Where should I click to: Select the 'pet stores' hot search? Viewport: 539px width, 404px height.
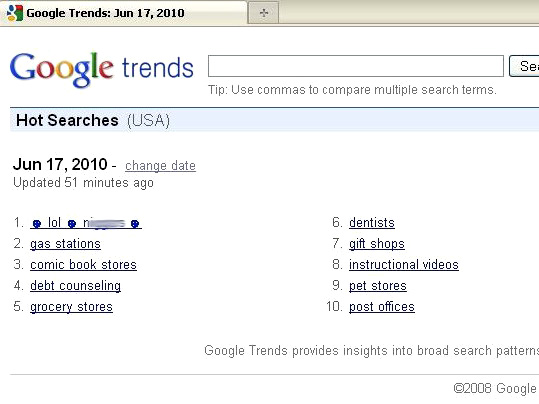pyautogui.click(x=377, y=286)
